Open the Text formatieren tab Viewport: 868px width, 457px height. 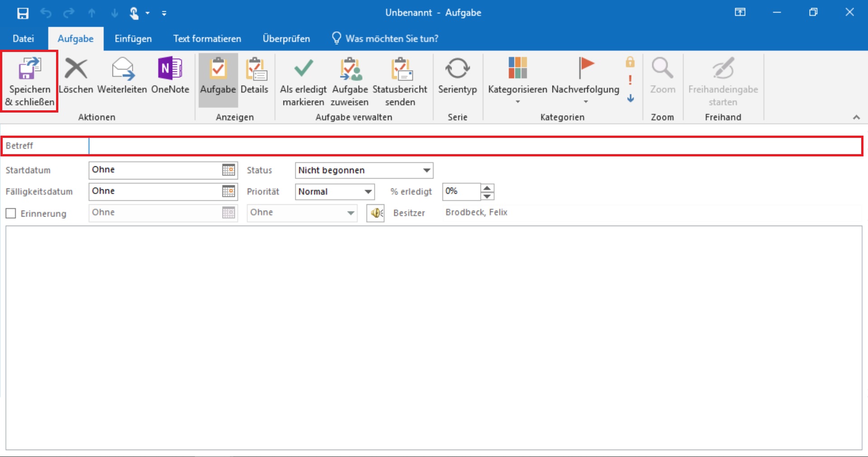207,38
